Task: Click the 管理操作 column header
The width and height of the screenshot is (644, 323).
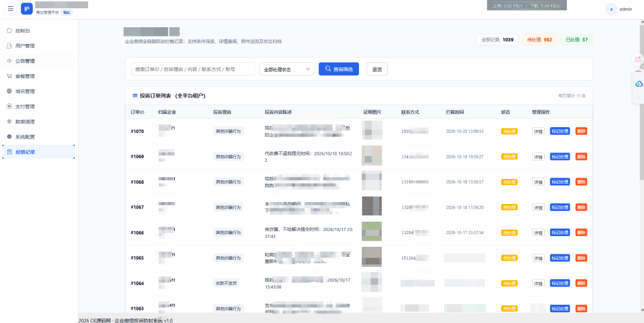Action: click(x=541, y=112)
